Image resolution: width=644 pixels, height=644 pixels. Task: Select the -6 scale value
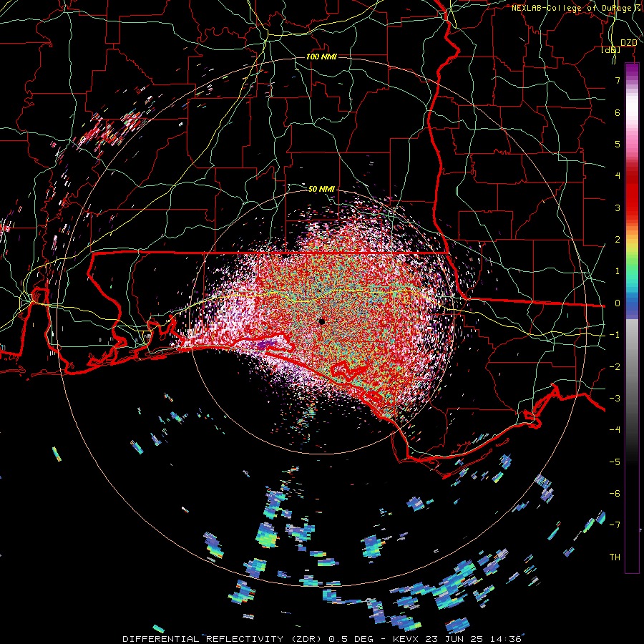615,494
